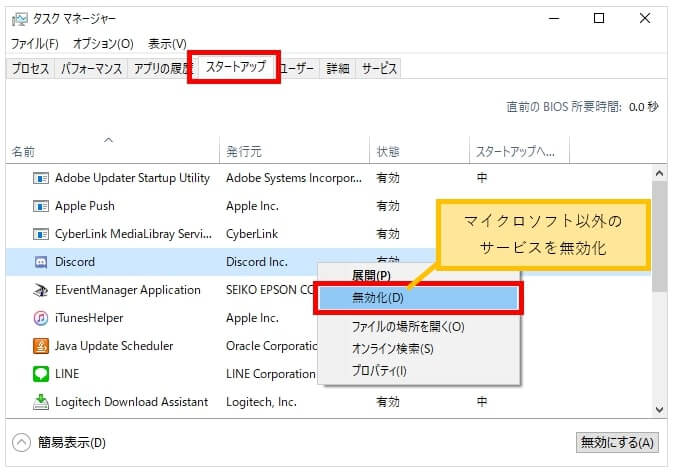
Task: Close the Task Manager window
Action: pos(645,18)
